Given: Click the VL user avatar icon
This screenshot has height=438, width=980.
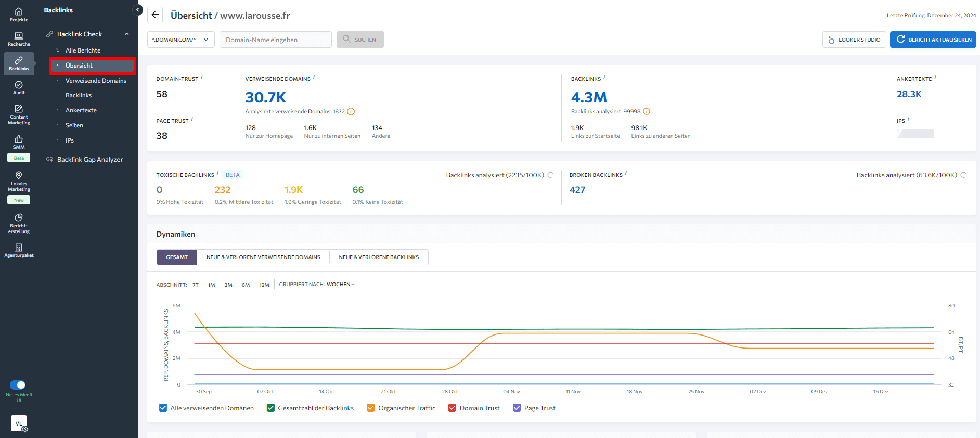Looking at the screenshot, I should (19, 423).
